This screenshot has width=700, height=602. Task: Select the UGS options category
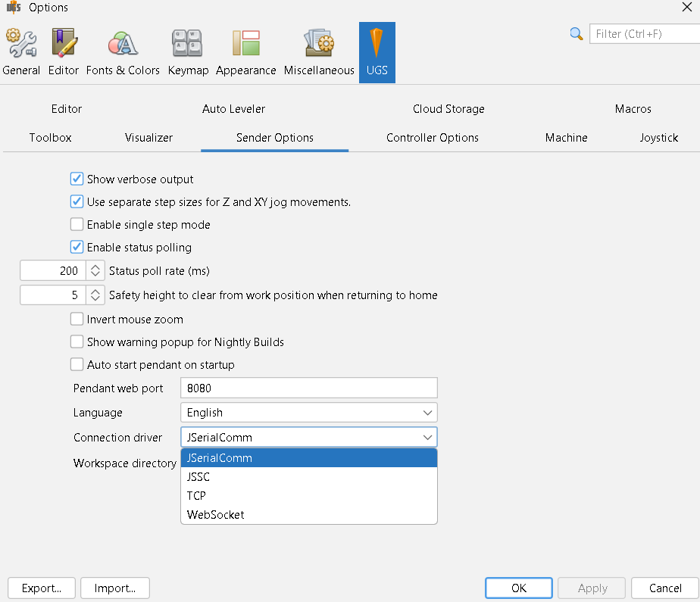coord(377,52)
